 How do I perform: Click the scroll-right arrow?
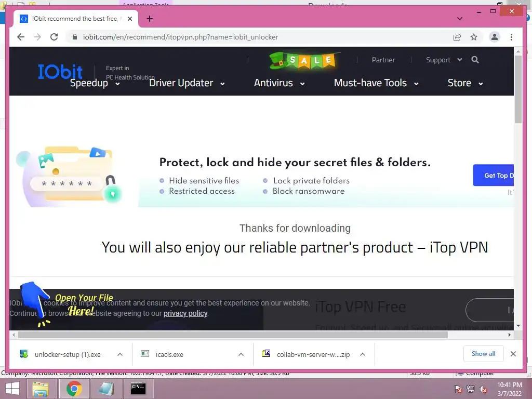pos(509,335)
